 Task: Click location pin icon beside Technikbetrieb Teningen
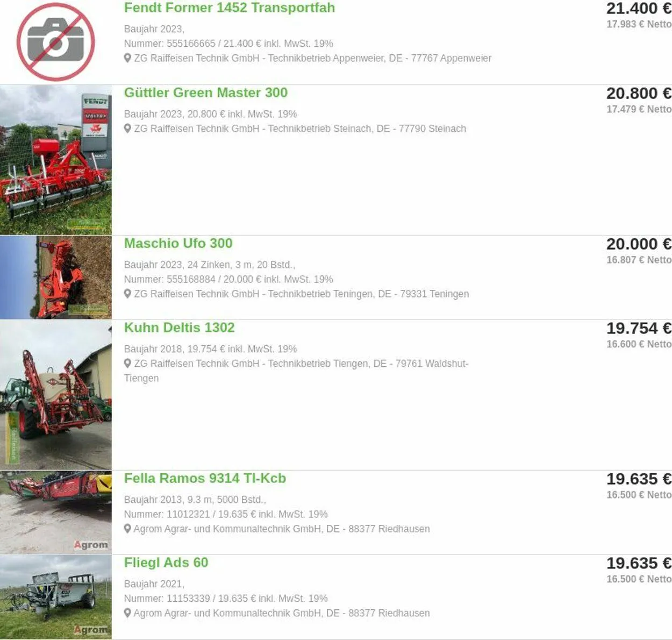[x=127, y=294]
